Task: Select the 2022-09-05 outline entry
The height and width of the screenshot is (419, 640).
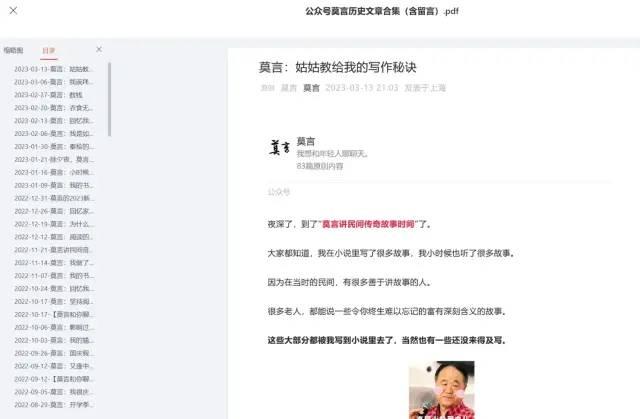Action: coord(53,392)
